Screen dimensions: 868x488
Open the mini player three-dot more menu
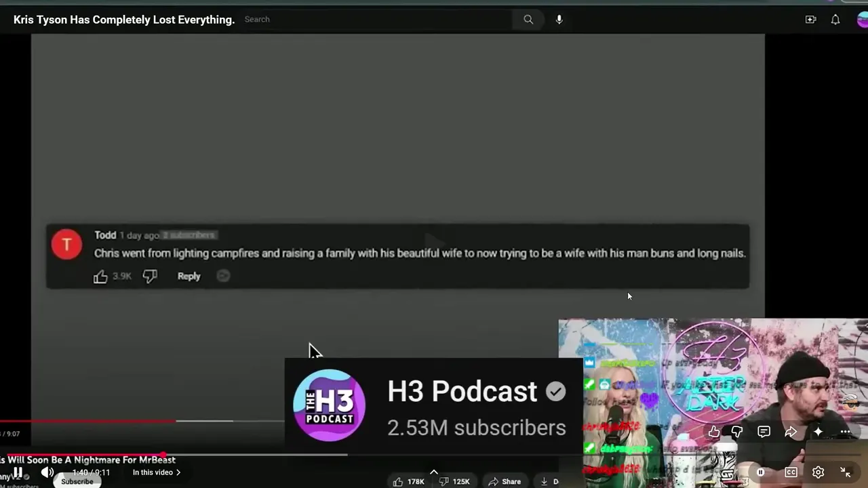[846, 432]
